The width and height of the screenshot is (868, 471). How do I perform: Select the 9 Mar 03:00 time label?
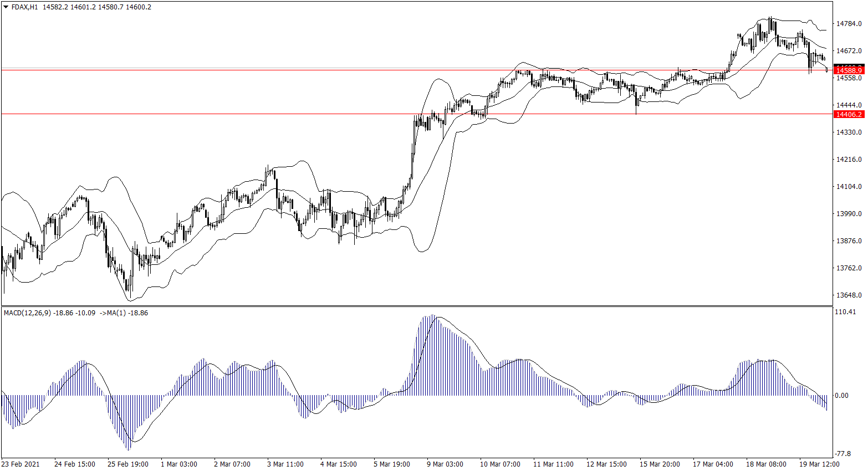[445, 464]
